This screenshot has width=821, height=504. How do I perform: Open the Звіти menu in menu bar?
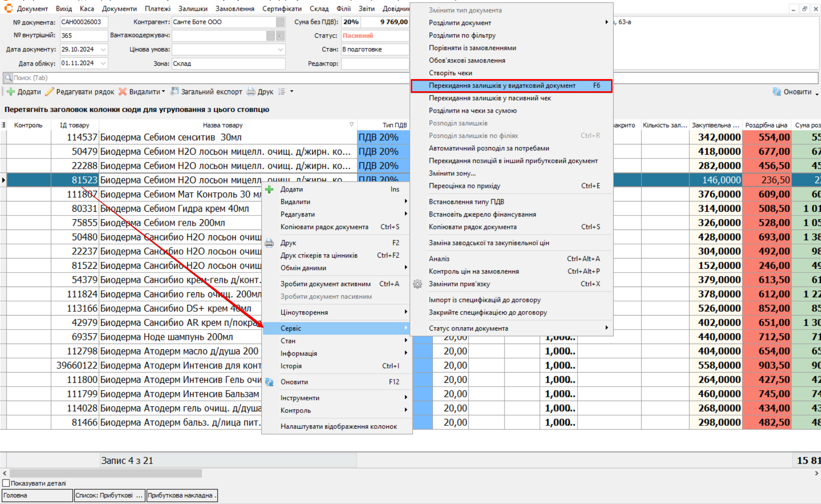[366, 8]
